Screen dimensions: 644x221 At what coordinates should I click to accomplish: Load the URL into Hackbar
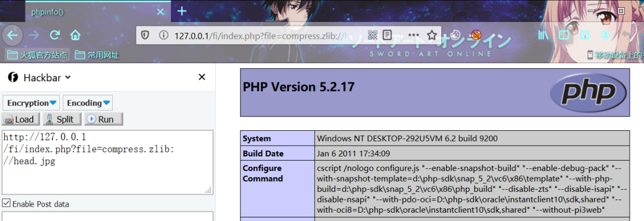pos(20,119)
